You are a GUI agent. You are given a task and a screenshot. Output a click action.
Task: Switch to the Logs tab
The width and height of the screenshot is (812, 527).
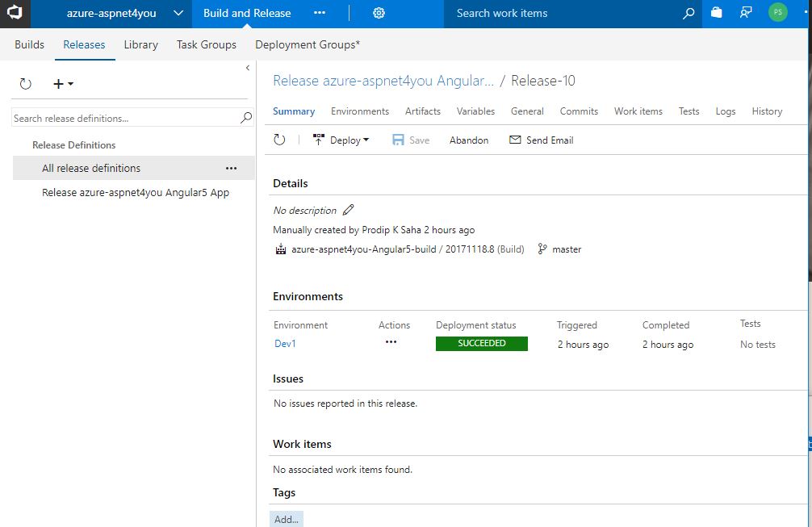[726, 111]
